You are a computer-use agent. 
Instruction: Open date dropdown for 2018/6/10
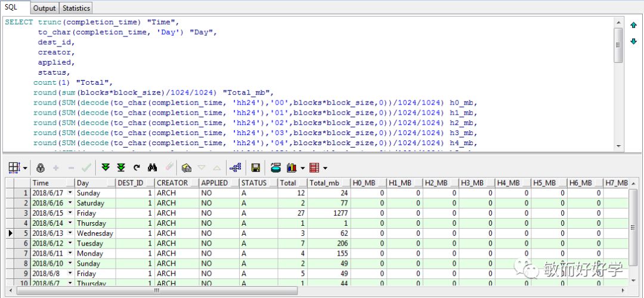tap(70, 263)
